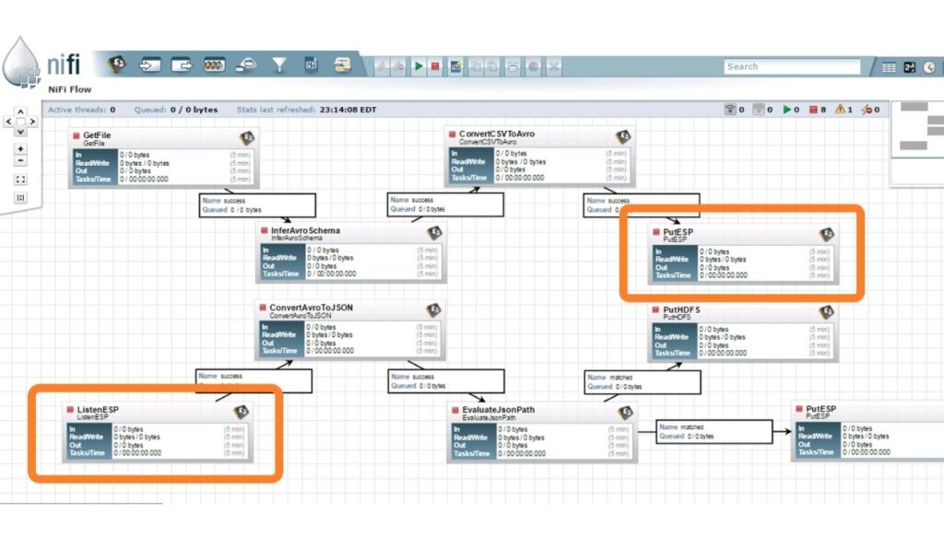This screenshot has width=944, height=560.
Task: Click the transmitting remote ports status icon
Action: coord(730,110)
